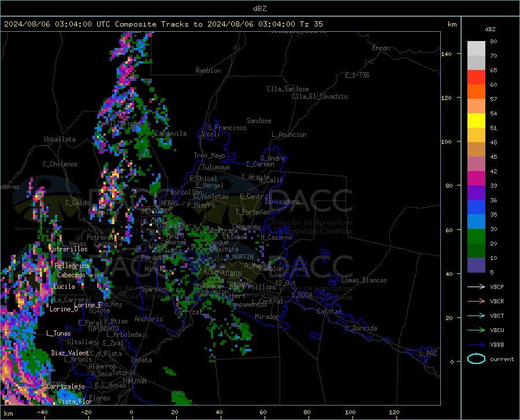Click the Mirador map label
The width and height of the screenshot is (520, 420).
pos(267,317)
